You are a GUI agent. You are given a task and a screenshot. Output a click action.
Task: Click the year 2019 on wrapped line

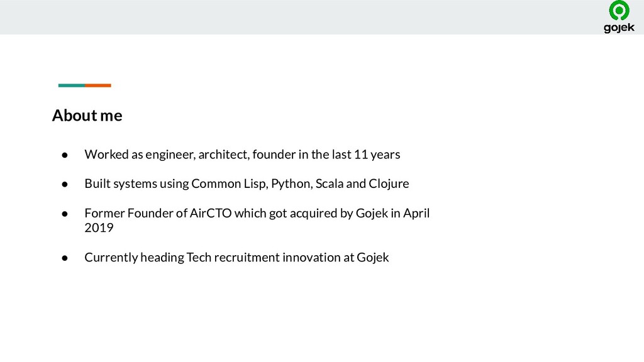(99, 228)
